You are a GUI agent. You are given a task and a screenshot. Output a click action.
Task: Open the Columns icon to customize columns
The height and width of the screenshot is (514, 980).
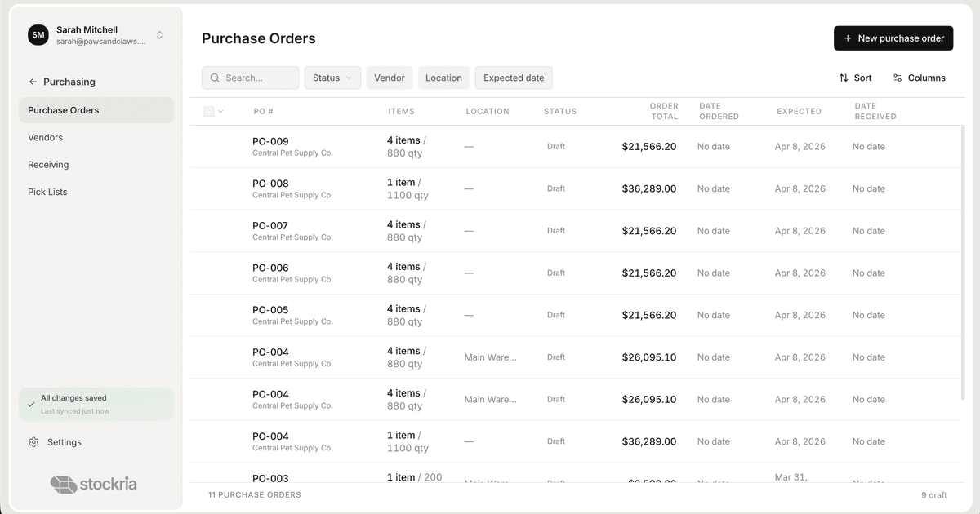click(898, 78)
